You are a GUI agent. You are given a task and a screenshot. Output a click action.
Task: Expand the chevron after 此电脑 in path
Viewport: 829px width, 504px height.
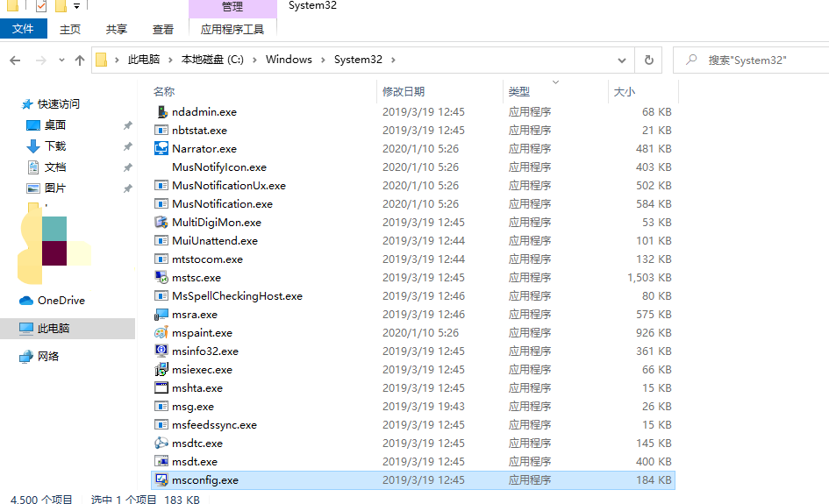point(170,60)
